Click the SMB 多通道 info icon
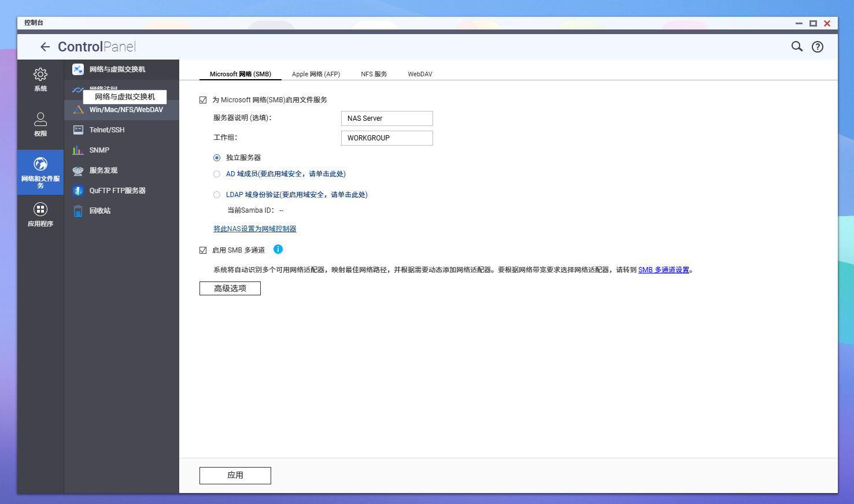Viewport: 854px width, 504px height. [278, 249]
